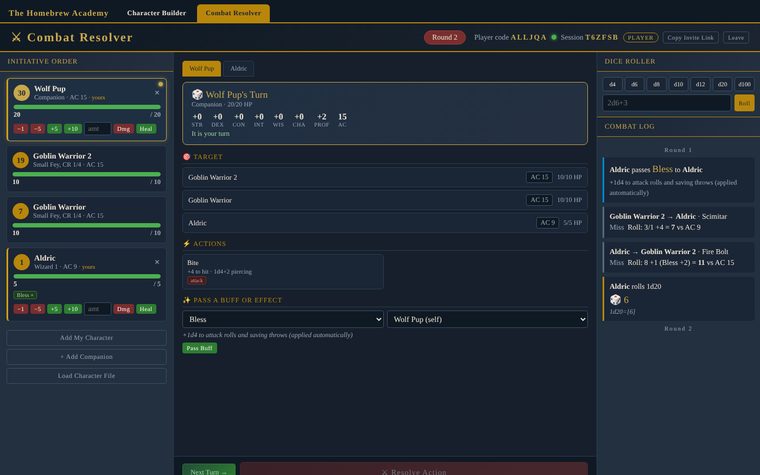Select the d20 die
The image size is (760, 475).
click(722, 84)
